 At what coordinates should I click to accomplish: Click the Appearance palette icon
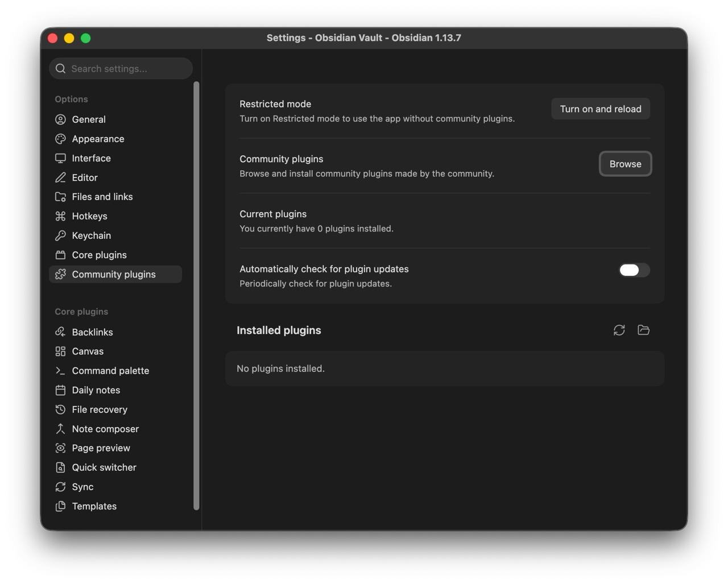tap(60, 139)
